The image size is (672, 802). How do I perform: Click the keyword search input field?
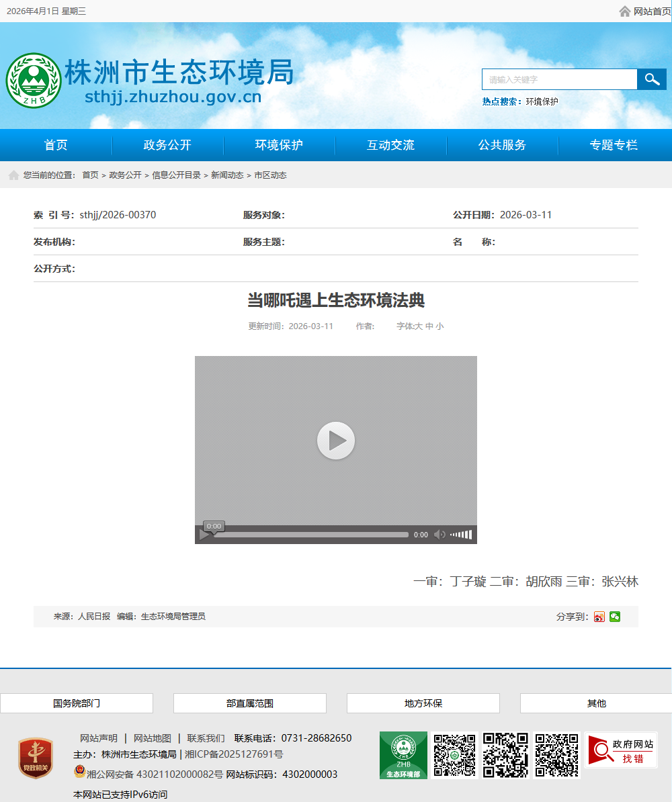559,79
